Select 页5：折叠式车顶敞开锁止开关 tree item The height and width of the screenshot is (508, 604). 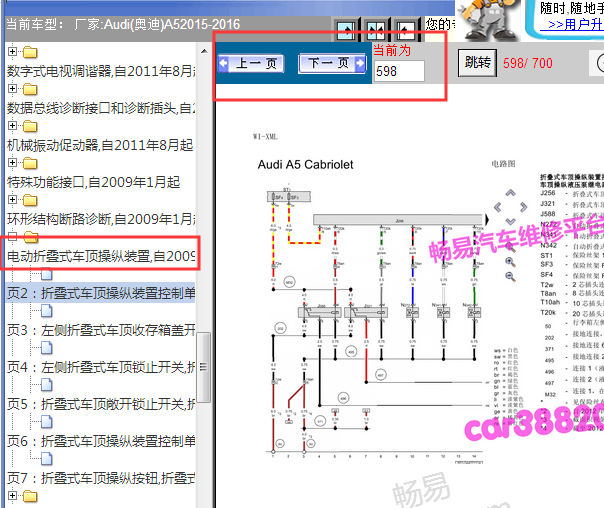(x=101, y=404)
